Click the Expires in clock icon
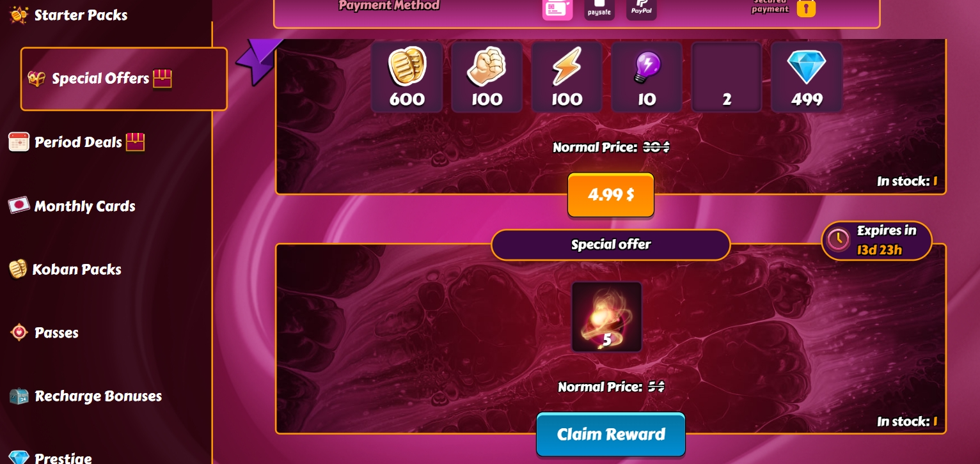 pos(838,240)
